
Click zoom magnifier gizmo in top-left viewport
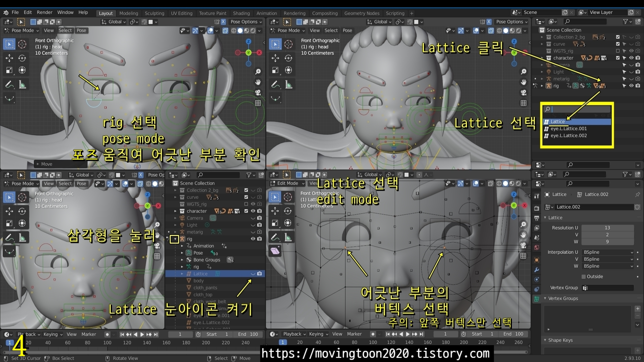click(x=258, y=72)
